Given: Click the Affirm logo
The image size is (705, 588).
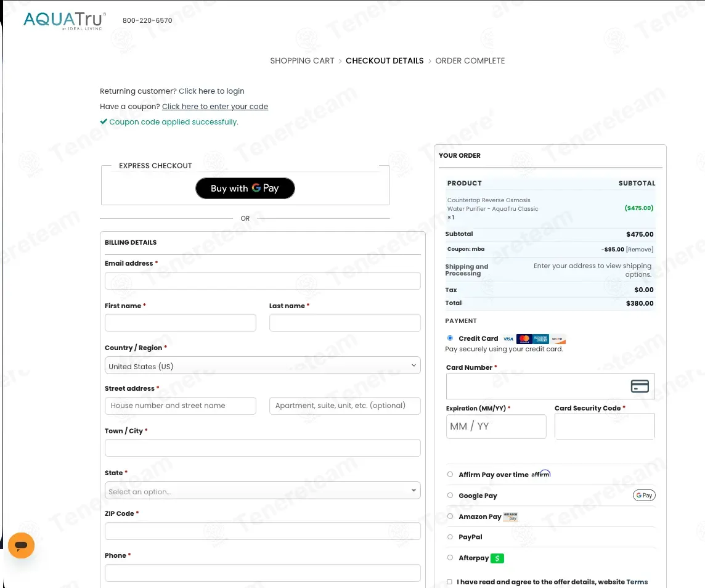Looking at the screenshot, I should point(541,474).
